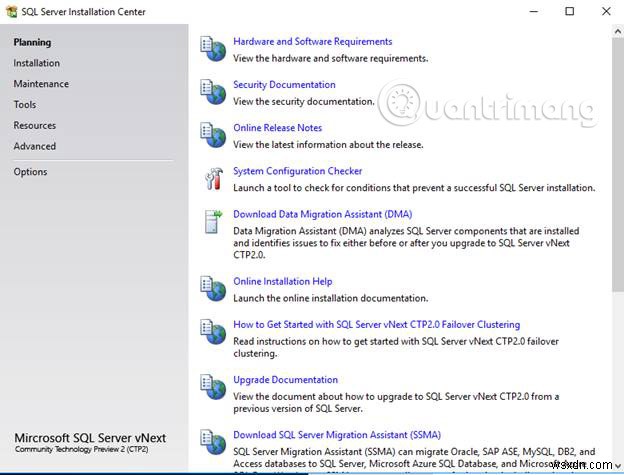
Task: Click 'View the latest information about the release.'
Action: [328, 145]
